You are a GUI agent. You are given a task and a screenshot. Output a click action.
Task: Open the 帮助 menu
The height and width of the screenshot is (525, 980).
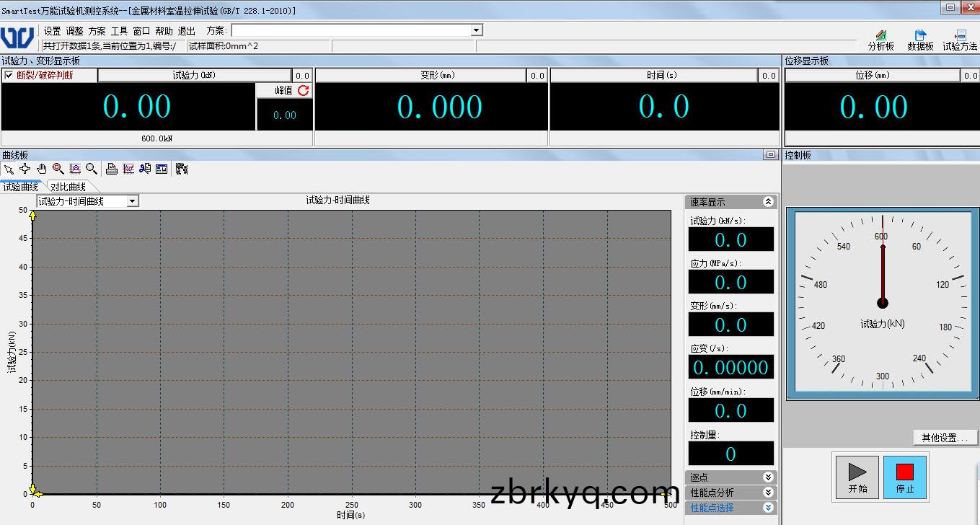tap(164, 31)
